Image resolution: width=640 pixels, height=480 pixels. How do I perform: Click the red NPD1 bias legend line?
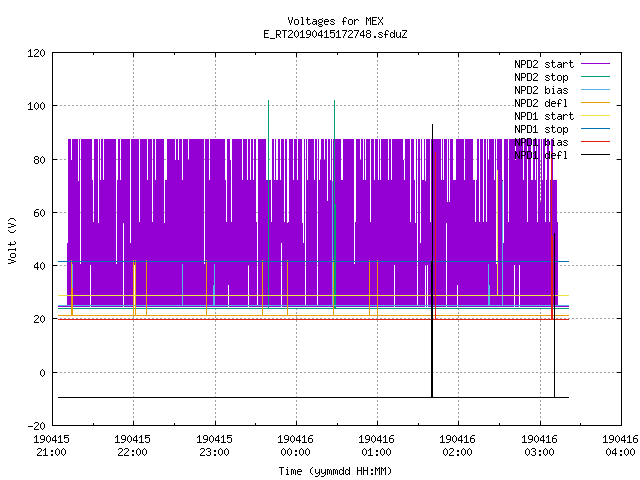point(595,142)
